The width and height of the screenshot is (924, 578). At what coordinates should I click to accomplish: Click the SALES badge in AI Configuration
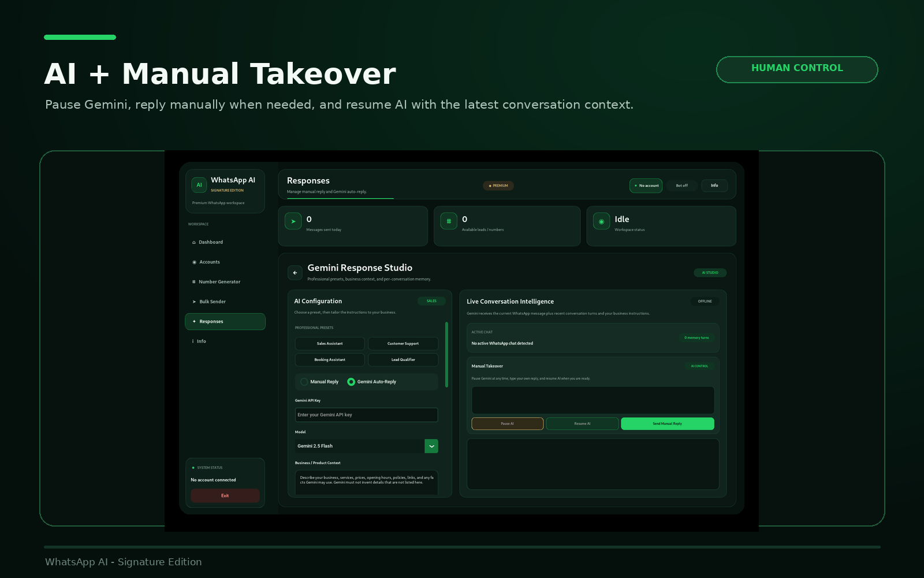[x=431, y=301]
